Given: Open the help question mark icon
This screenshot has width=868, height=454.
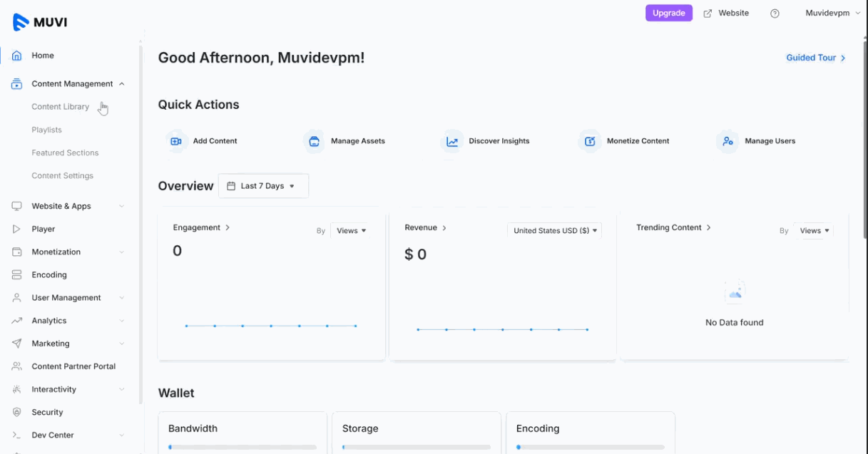Looking at the screenshot, I should point(775,14).
